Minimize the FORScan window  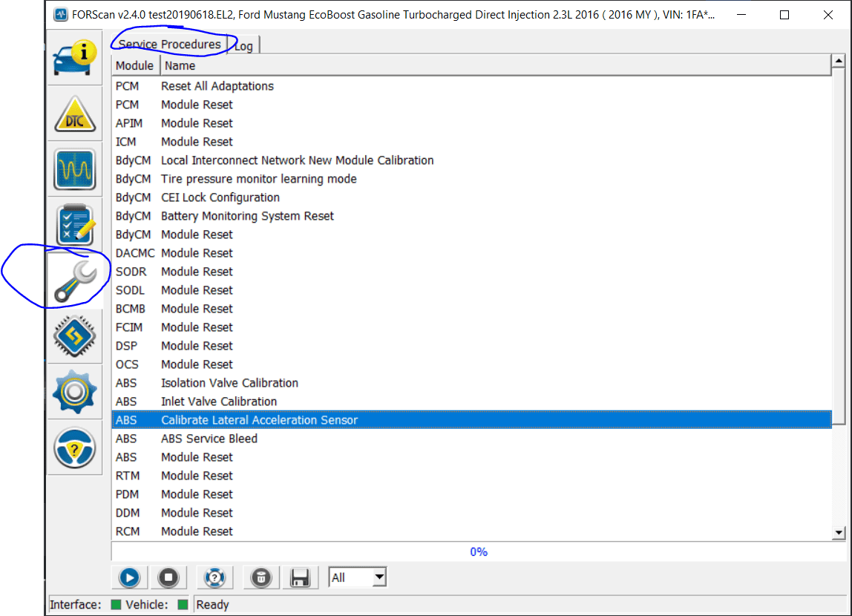(741, 15)
